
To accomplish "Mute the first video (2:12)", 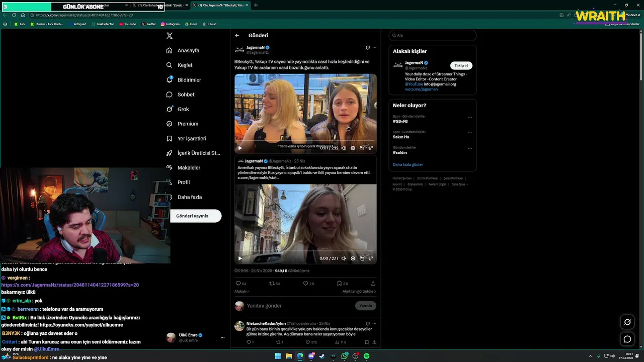I will click(344, 148).
